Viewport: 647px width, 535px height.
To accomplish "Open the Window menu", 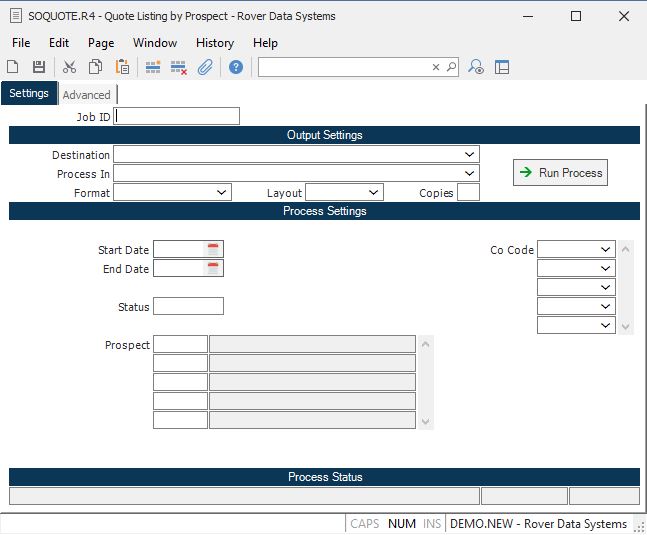I will tap(154, 43).
